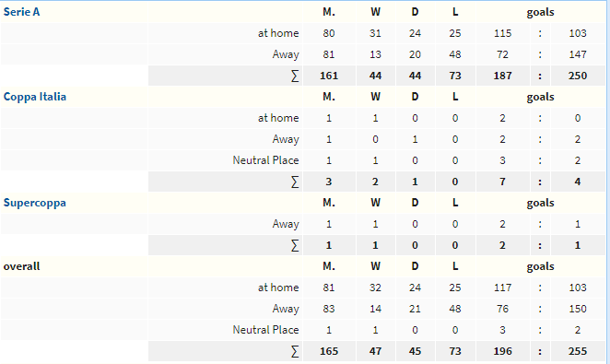Image resolution: width=610 pixels, height=364 pixels.
Task: Click Supercoppa sum symbol
Action: tap(295, 245)
